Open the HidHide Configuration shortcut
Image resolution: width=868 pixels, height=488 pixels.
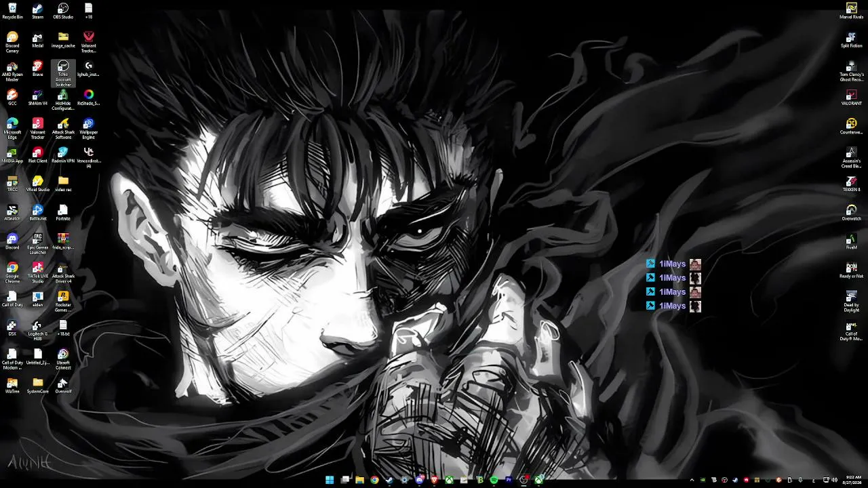pyautogui.click(x=63, y=100)
